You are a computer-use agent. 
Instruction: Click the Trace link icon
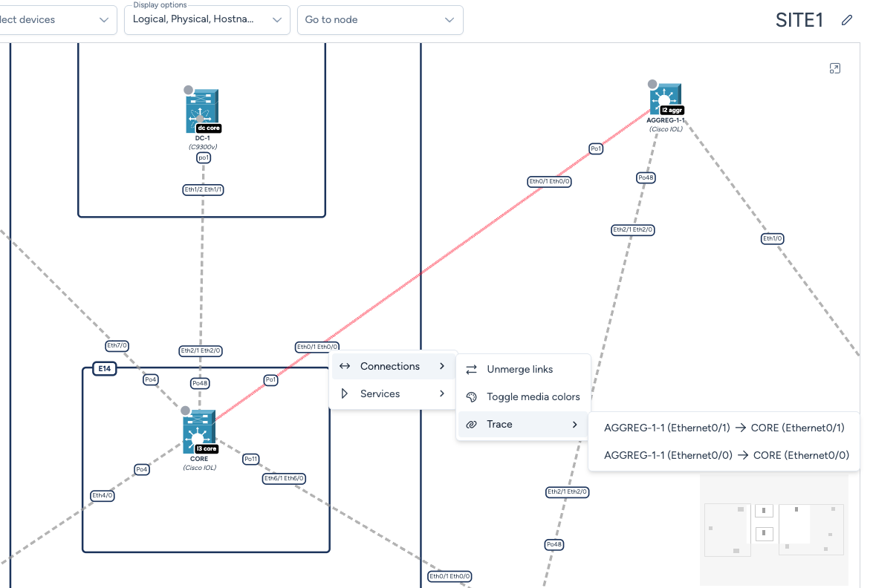472,424
